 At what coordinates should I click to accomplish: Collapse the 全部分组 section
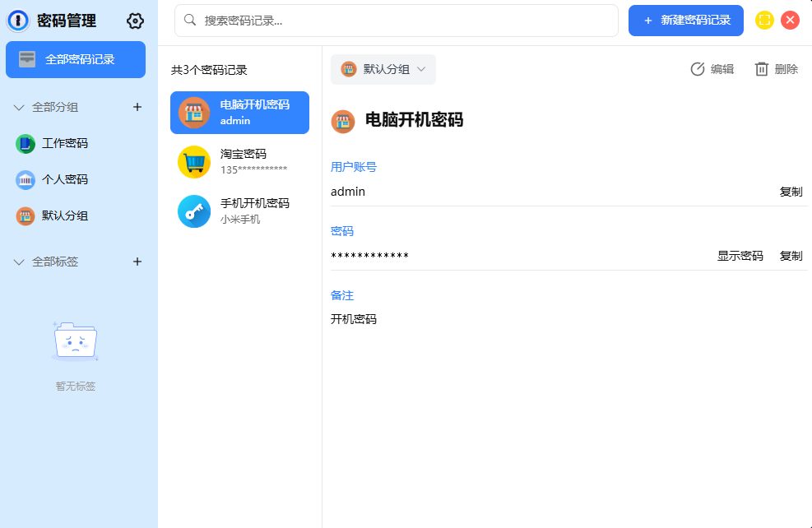pos(20,107)
